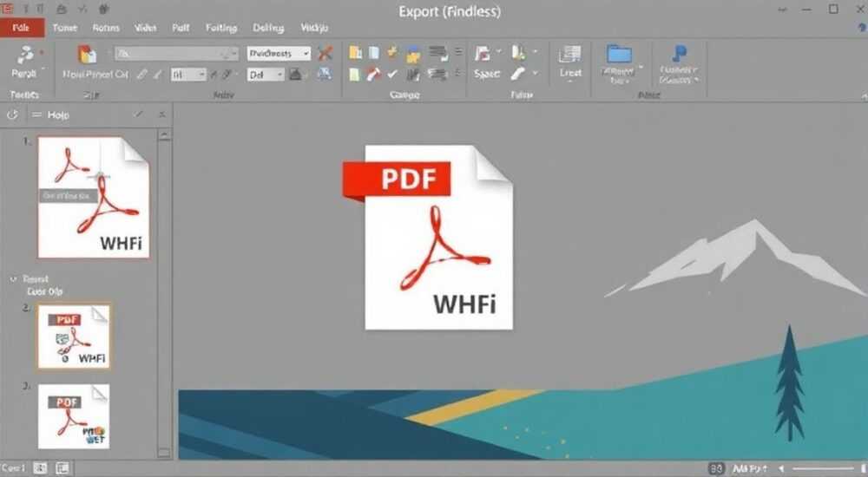Collapse the Tesent section in slide panel
The width and height of the screenshot is (868, 477).
[13, 279]
